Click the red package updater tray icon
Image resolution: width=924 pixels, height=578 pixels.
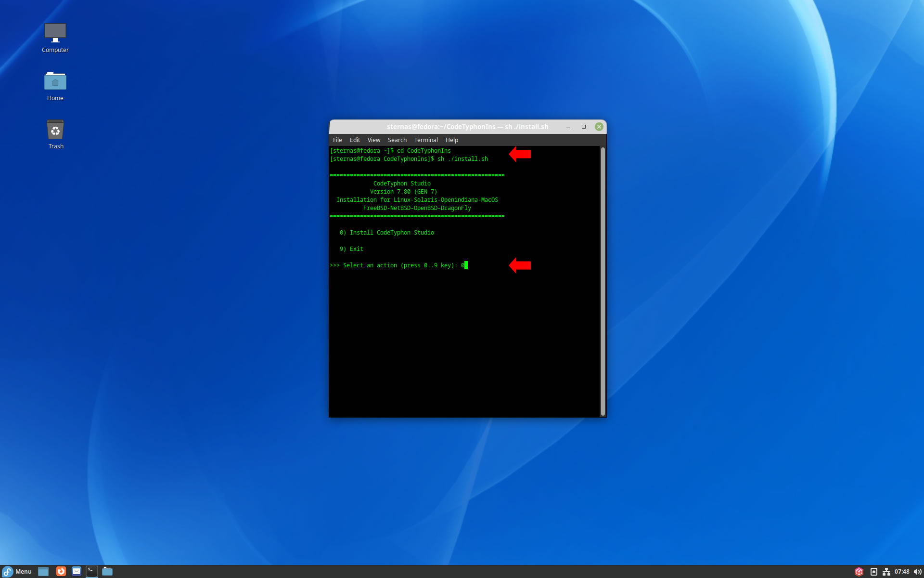859,572
